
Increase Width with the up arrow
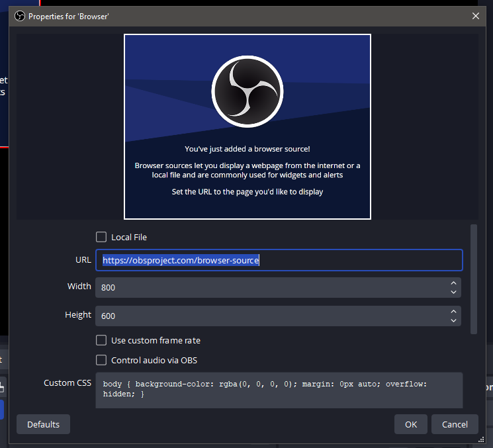tap(453, 283)
